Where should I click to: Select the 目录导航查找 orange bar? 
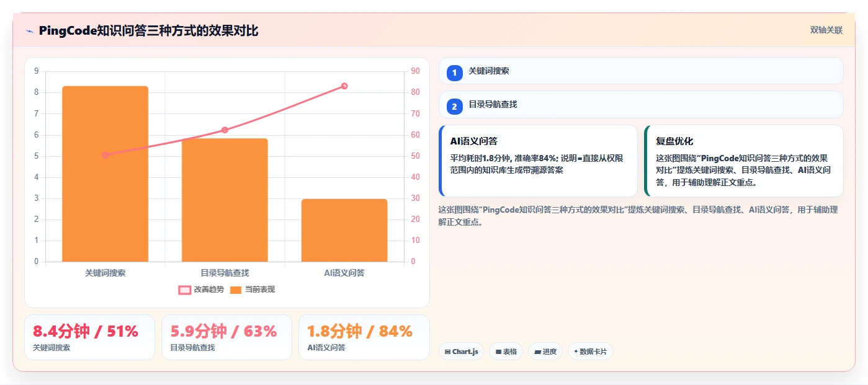tap(225, 200)
